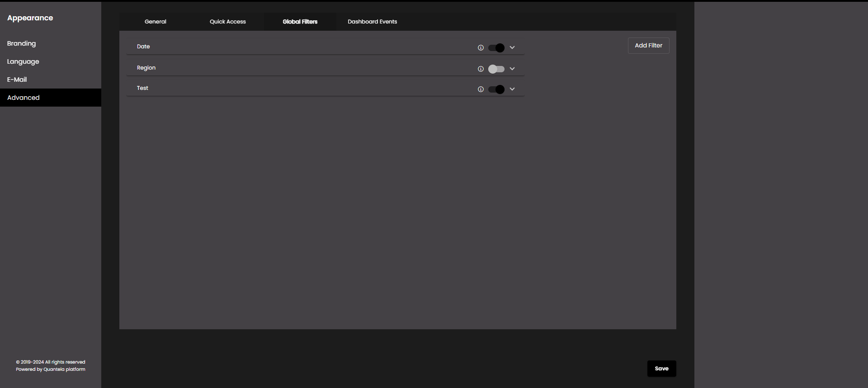Switch to the General tab
Image resolution: width=868 pixels, height=388 pixels.
tap(156, 22)
